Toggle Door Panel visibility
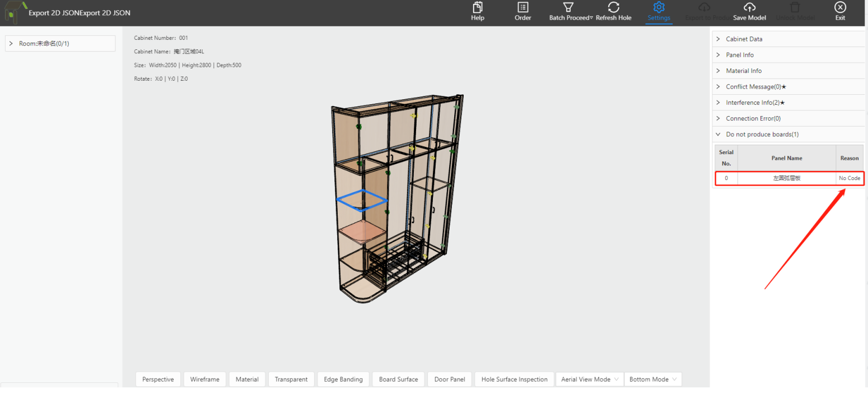The height and width of the screenshot is (393, 868). coord(450,380)
